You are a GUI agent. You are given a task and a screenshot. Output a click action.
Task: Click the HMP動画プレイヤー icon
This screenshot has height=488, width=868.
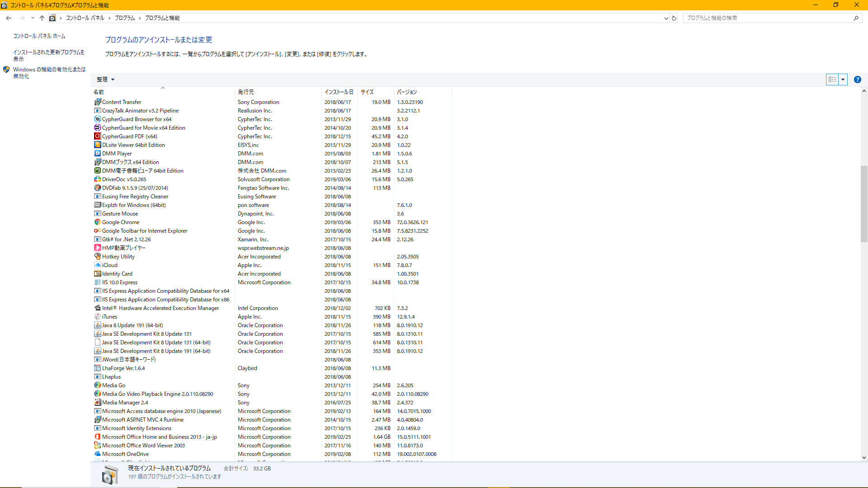tap(97, 248)
